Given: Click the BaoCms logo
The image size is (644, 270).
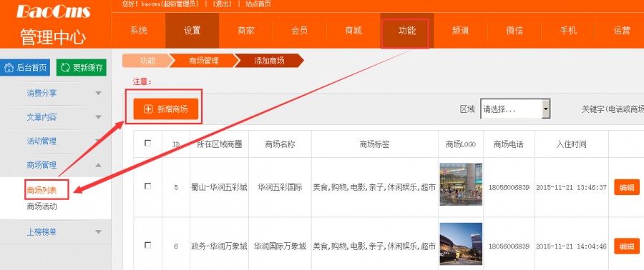Looking at the screenshot, I should [54, 11].
